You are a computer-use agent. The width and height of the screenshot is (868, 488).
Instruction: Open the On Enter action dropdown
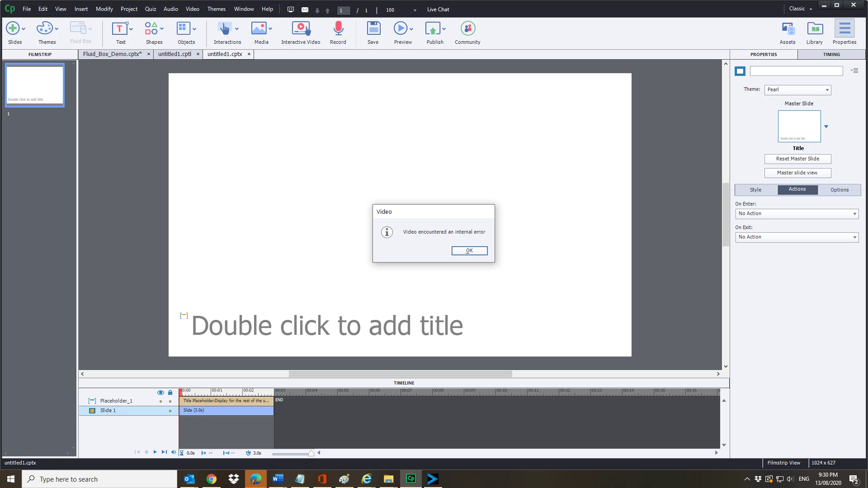tap(797, 213)
